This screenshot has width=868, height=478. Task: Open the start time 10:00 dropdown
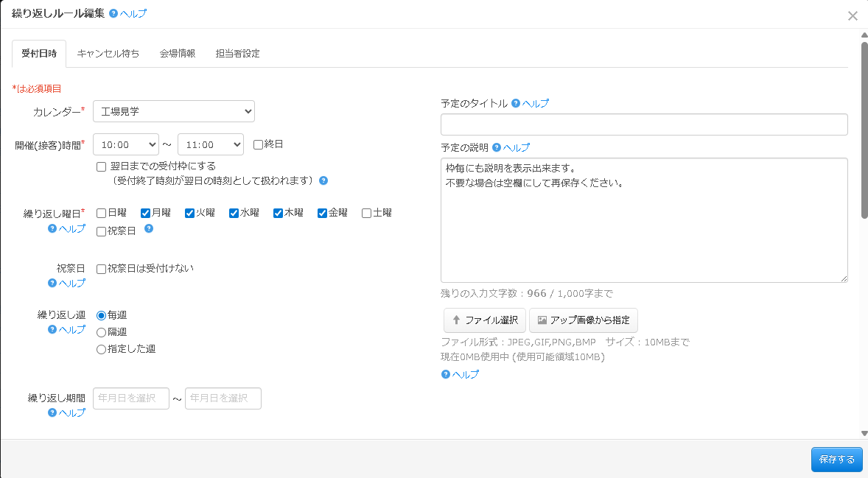[125, 144]
